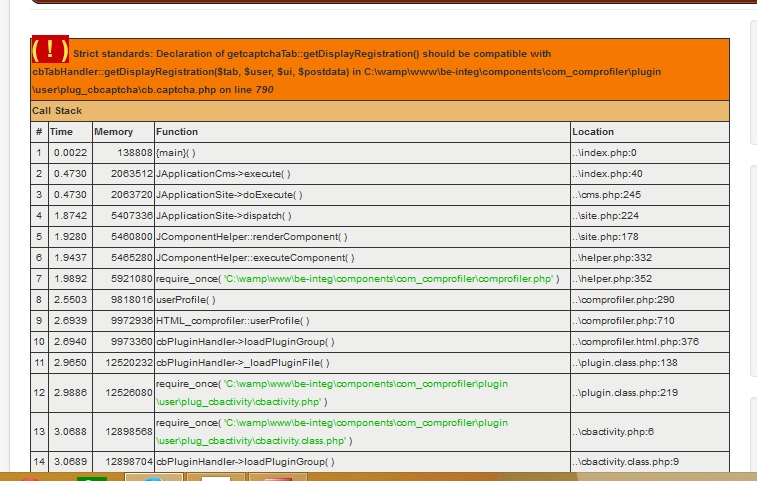Click time value 2.6939
The height and width of the screenshot is (481, 757).
coord(70,321)
